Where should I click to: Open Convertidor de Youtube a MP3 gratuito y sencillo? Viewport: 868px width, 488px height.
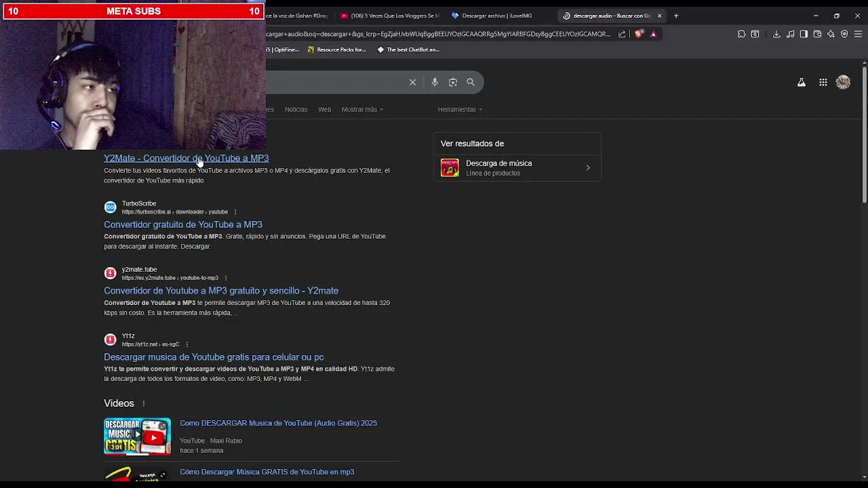pyautogui.click(x=221, y=291)
